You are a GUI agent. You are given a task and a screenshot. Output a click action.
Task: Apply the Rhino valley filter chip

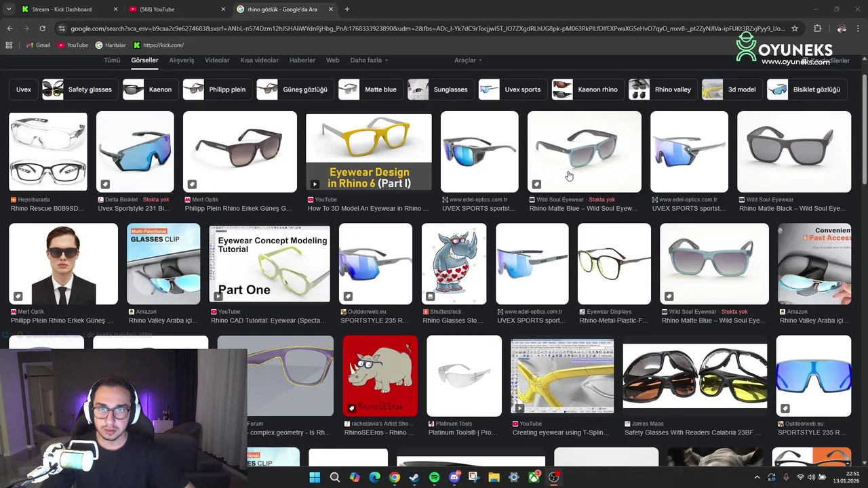[663, 89]
